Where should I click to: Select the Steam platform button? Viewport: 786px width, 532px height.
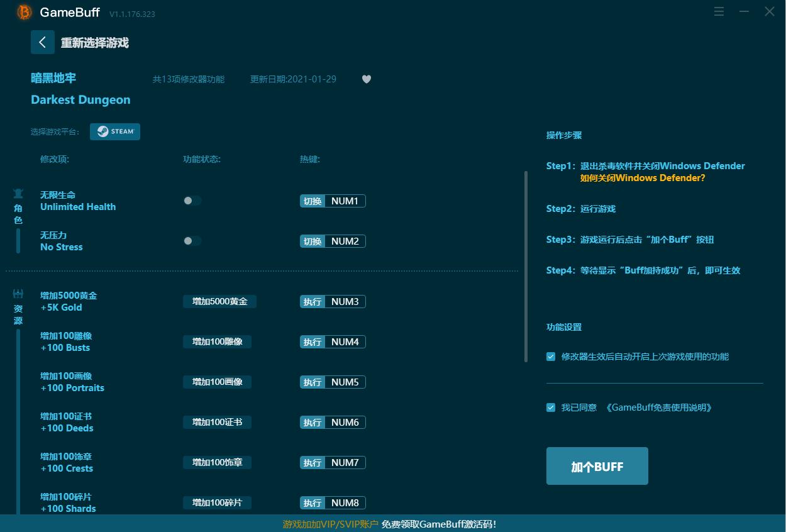115,131
